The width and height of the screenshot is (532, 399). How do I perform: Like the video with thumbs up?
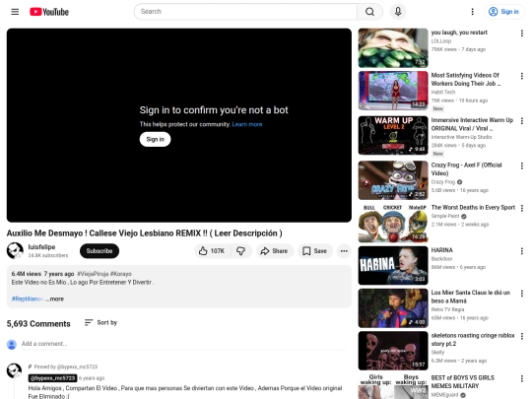[212, 251]
